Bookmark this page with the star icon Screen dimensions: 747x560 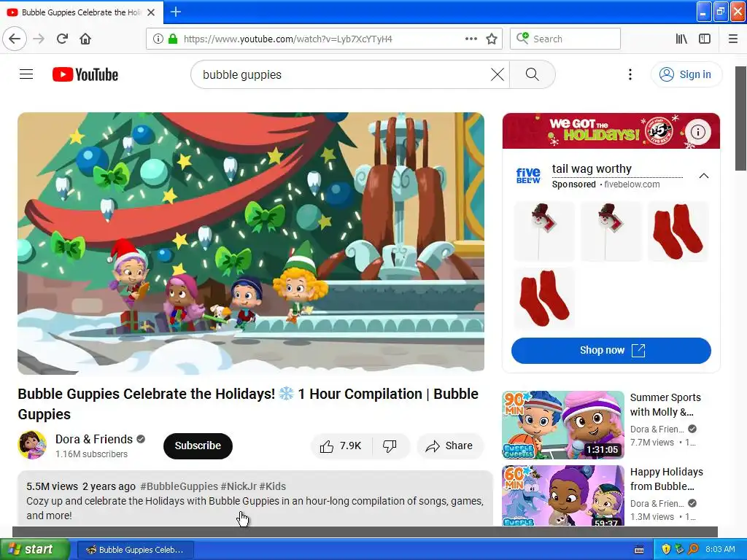pyautogui.click(x=492, y=39)
